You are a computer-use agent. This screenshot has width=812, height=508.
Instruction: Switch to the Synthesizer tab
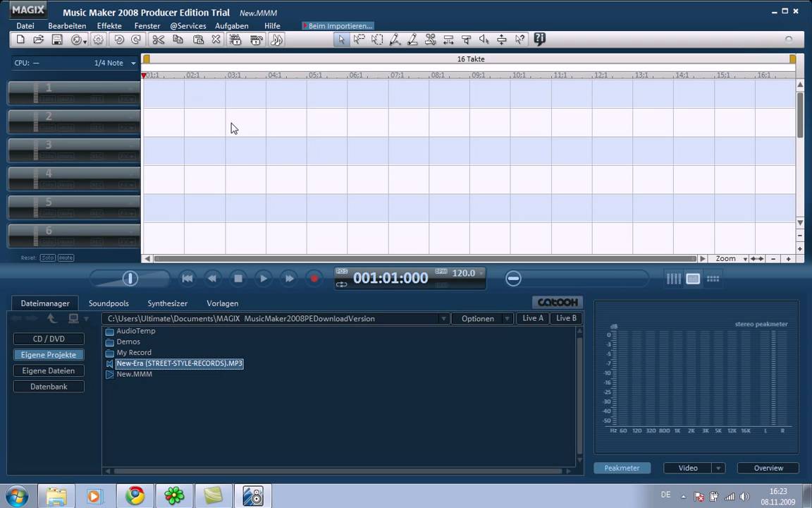(x=167, y=303)
